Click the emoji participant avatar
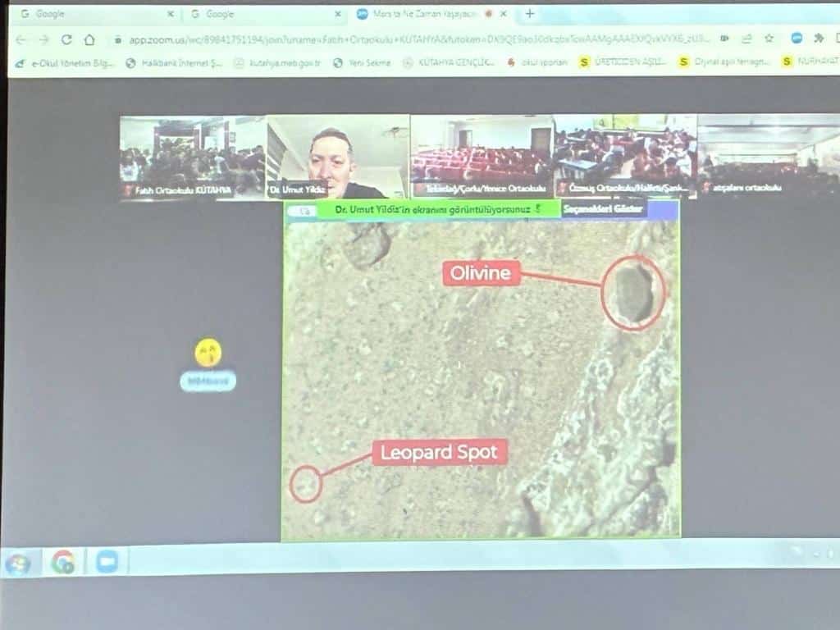Viewport: 840px width, 630px height. coord(208,354)
